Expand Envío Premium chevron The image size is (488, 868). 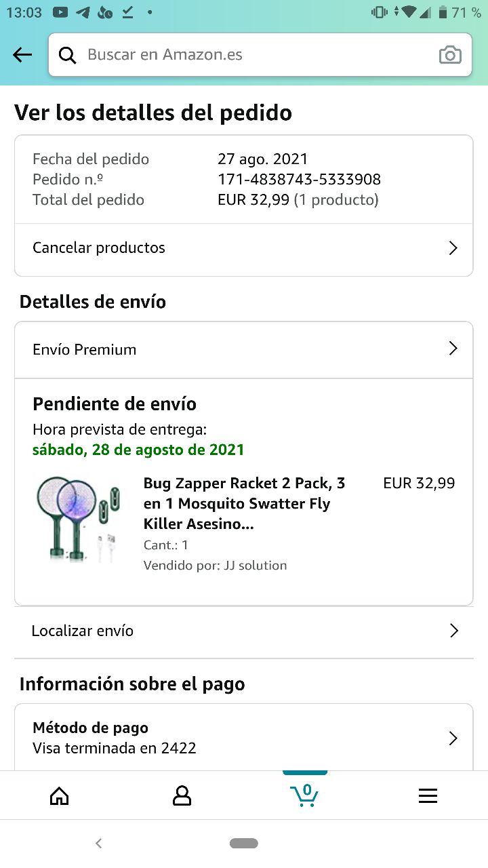pos(453,349)
